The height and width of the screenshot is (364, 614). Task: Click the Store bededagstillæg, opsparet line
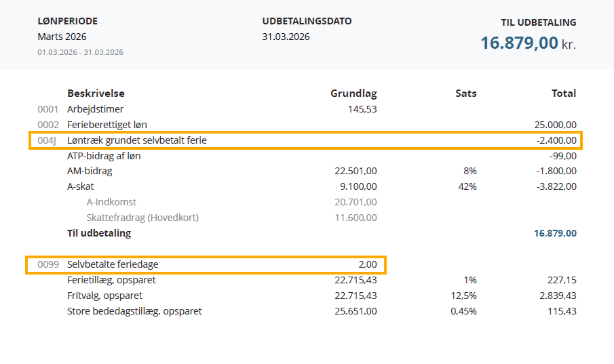134,312
